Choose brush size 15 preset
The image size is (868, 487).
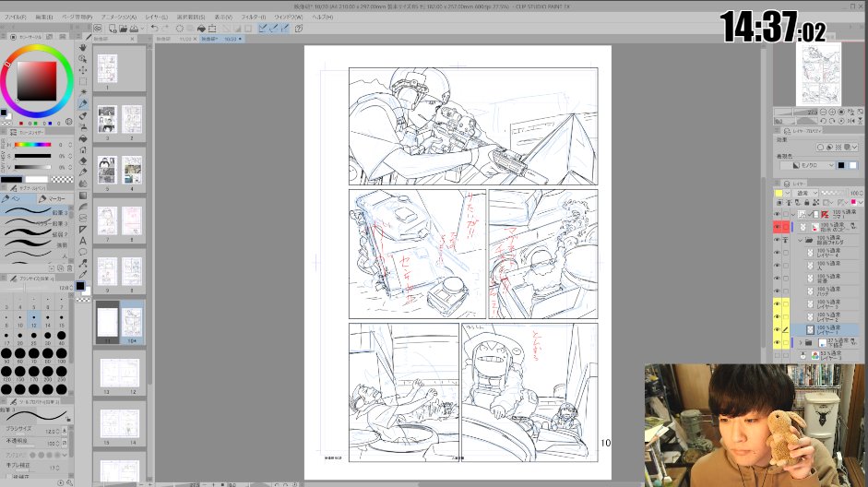point(62,322)
